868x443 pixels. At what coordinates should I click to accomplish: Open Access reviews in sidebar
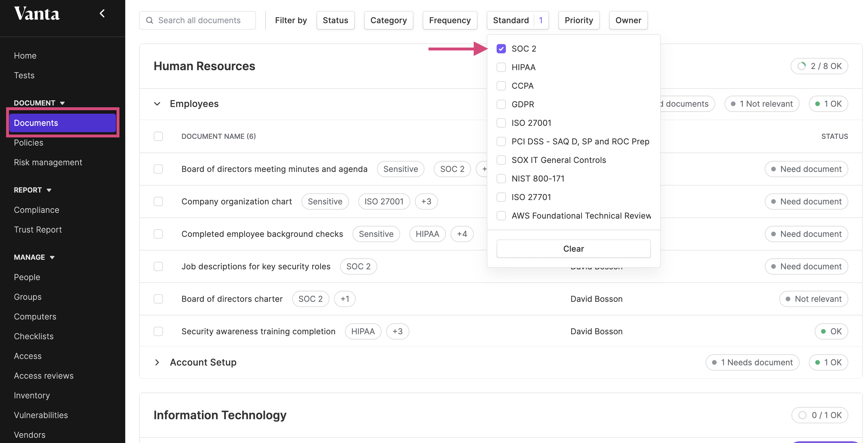click(43, 376)
